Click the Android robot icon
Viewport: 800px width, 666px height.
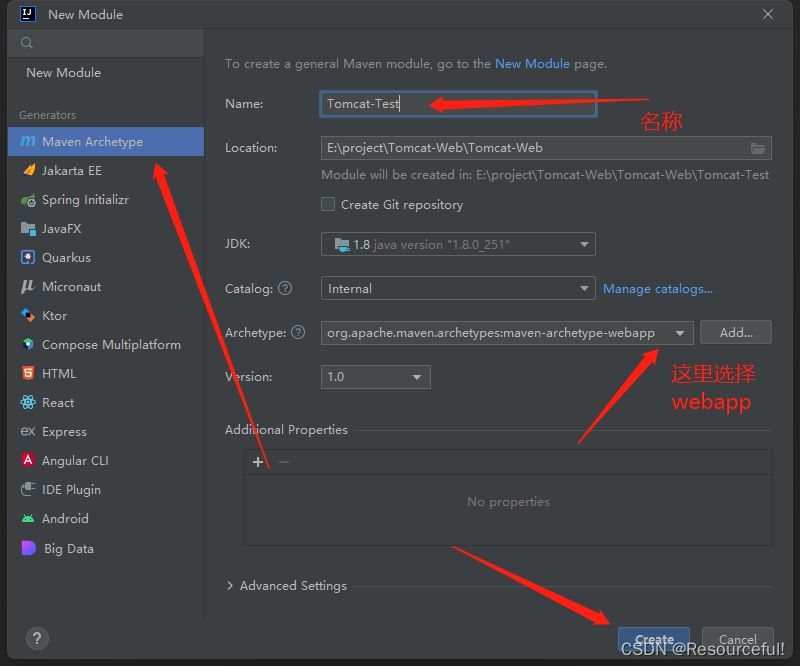click(x=28, y=519)
